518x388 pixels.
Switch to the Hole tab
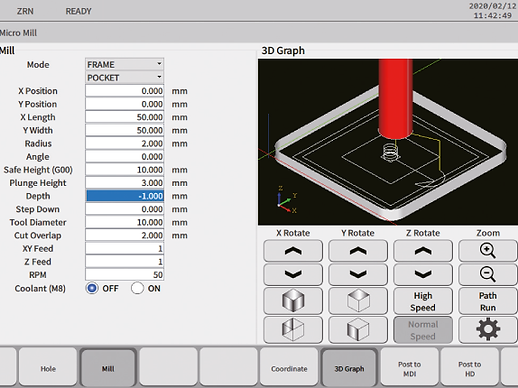click(x=48, y=368)
